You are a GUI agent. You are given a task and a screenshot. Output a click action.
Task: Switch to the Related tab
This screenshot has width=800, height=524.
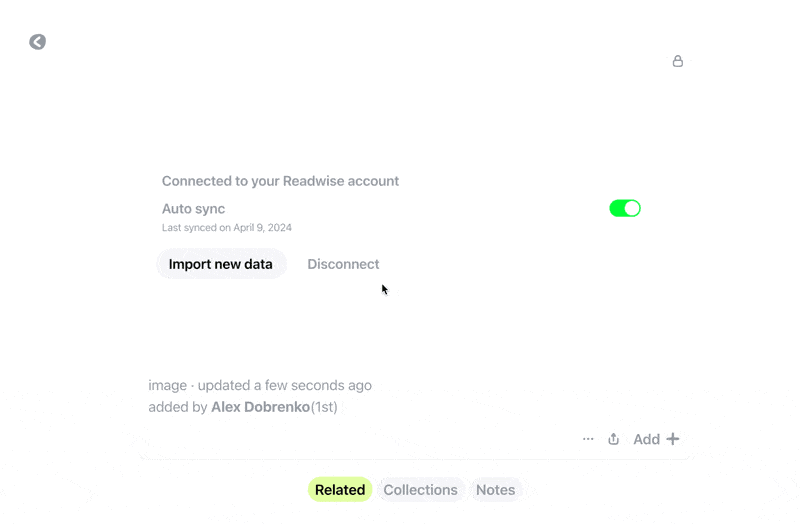click(340, 490)
